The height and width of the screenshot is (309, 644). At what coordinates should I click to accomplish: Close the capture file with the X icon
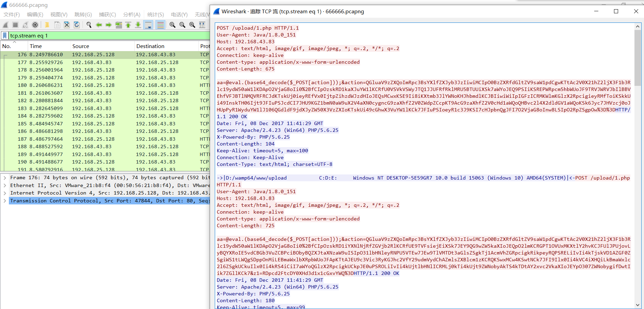67,25
